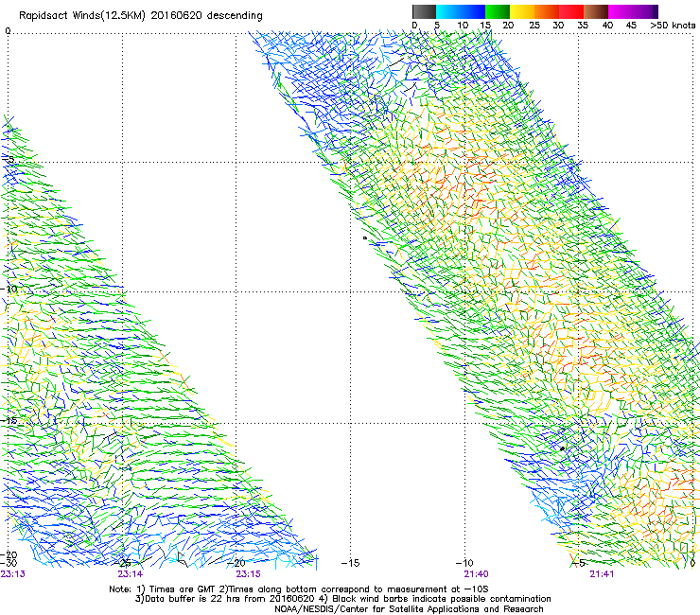Click the '35' label under the color bar
The width and height of the screenshot is (700, 615).
click(x=583, y=26)
